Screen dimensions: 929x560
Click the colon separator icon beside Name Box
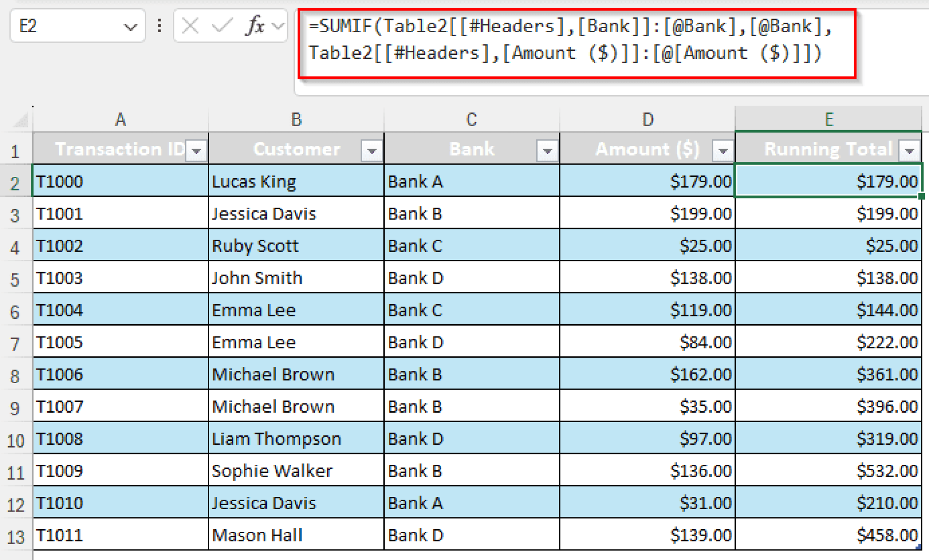[159, 26]
